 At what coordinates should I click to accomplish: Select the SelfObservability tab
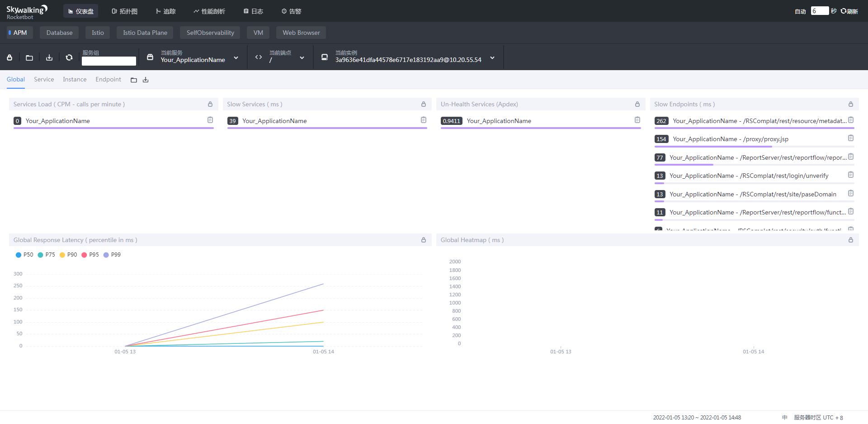click(210, 33)
